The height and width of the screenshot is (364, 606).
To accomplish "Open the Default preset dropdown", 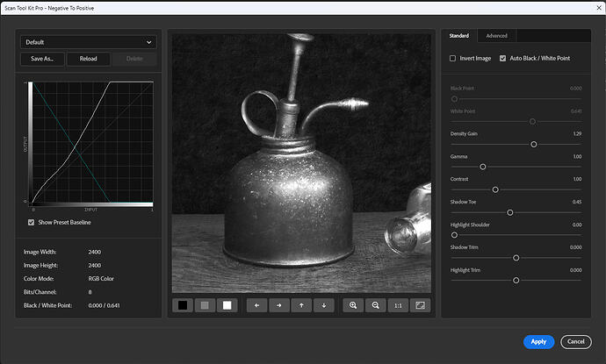I will (x=89, y=41).
